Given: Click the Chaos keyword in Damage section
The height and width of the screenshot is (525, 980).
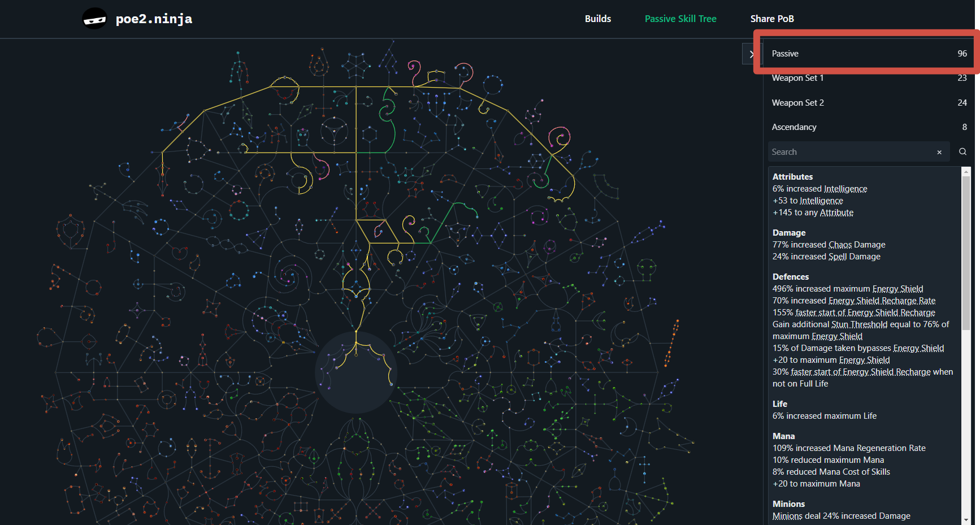Looking at the screenshot, I should (840, 245).
